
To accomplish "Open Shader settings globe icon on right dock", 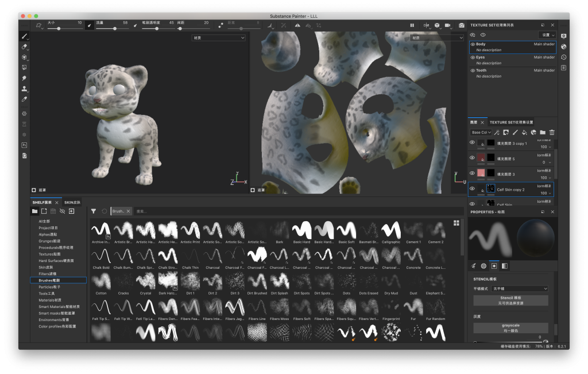I will click(564, 47).
